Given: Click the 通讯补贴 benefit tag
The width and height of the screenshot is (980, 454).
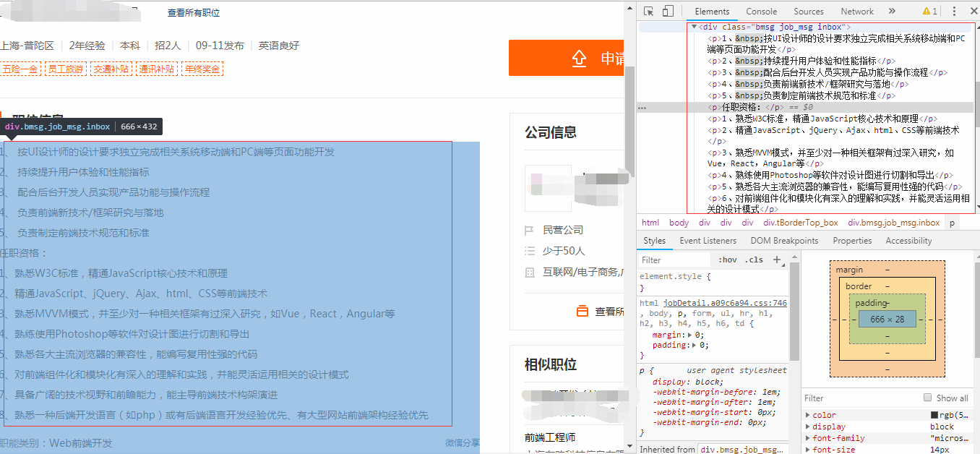Looking at the screenshot, I should (x=157, y=69).
